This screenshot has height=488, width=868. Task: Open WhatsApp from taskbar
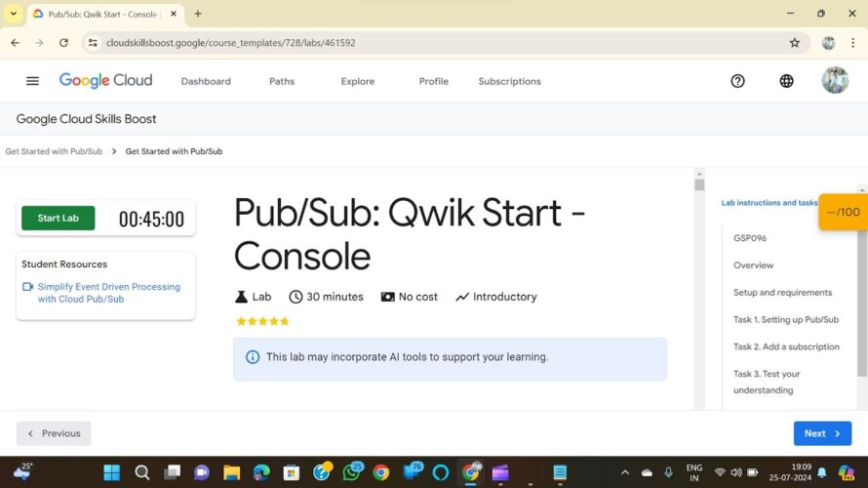coord(351,472)
